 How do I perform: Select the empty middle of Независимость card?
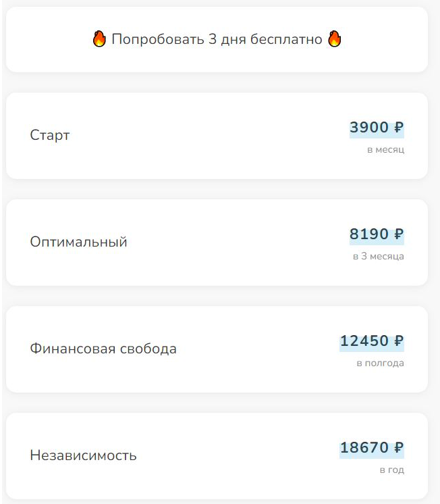pyautogui.click(x=236, y=456)
